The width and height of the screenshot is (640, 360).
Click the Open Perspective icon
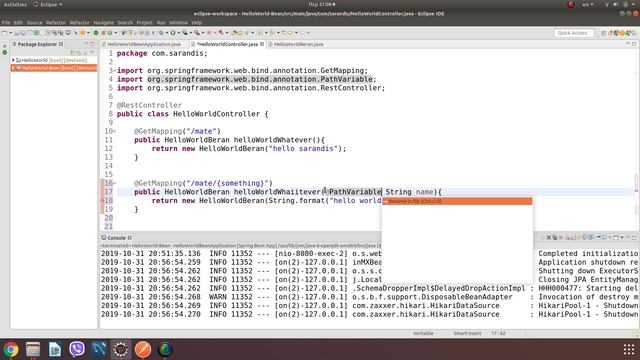click(x=603, y=33)
